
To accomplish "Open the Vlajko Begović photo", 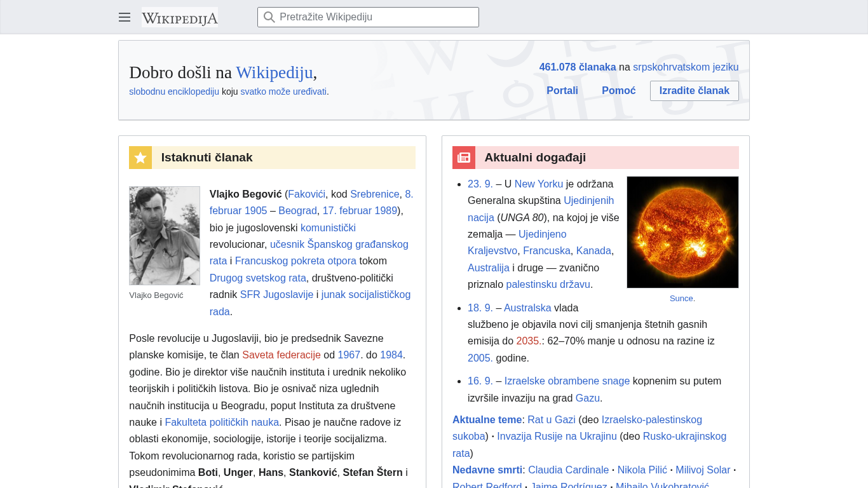I will [165, 236].
